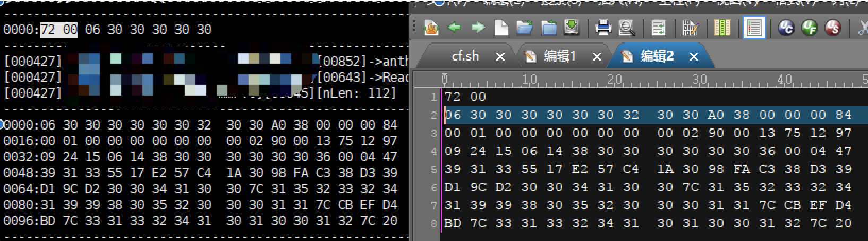Click the highlighted '72 00' bytes in terminal
This screenshot has width=868, height=241.
(59, 29)
